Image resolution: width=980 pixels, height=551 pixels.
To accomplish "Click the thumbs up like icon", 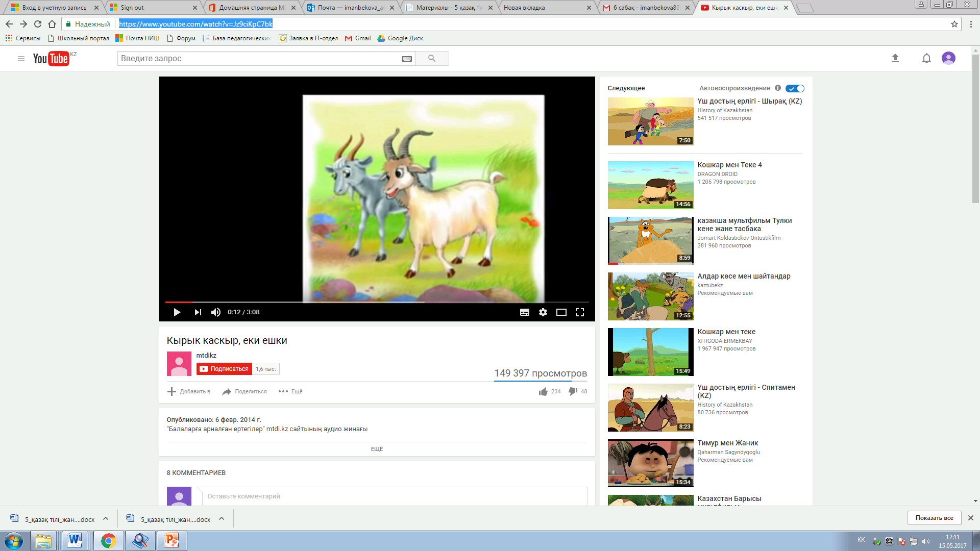I will [x=543, y=391].
